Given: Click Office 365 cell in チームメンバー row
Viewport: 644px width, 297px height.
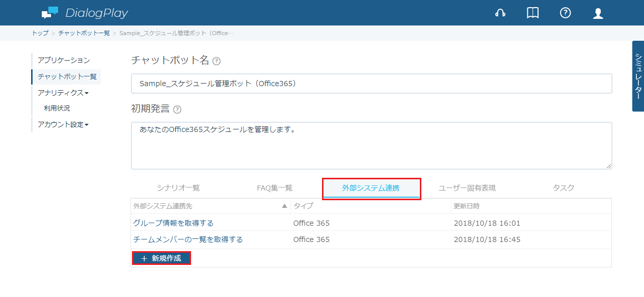Looking at the screenshot, I should [311, 239].
